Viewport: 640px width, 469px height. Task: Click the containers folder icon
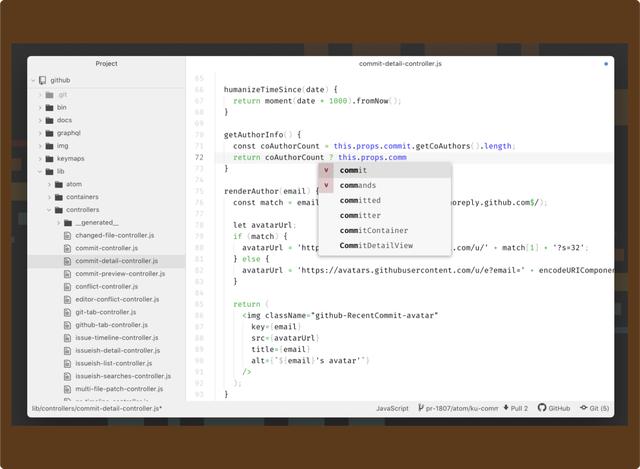59,197
